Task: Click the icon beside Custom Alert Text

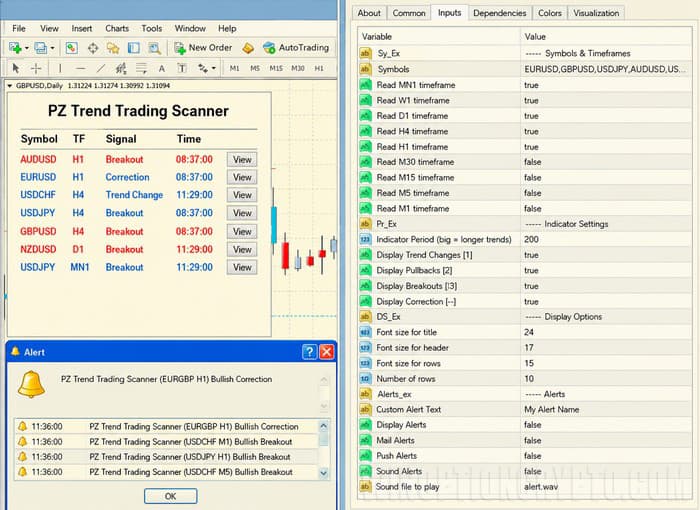Action: (365, 410)
